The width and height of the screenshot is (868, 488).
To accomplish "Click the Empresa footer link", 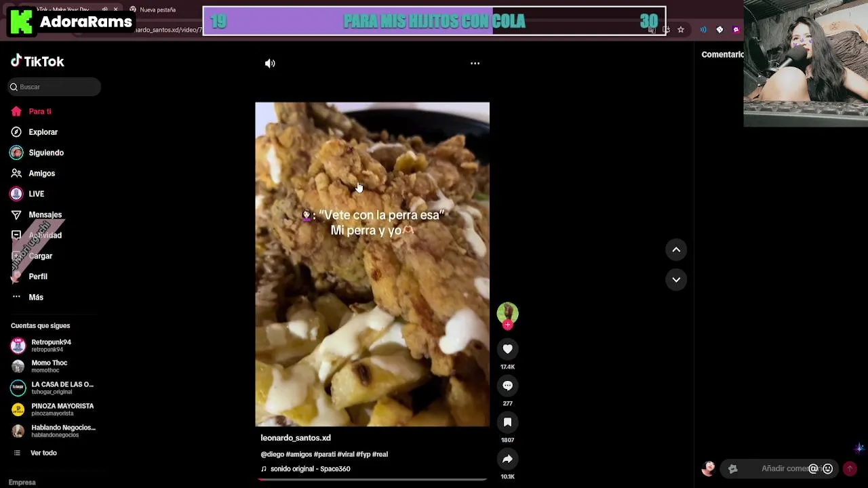I will pyautogui.click(x=22, y=483).
